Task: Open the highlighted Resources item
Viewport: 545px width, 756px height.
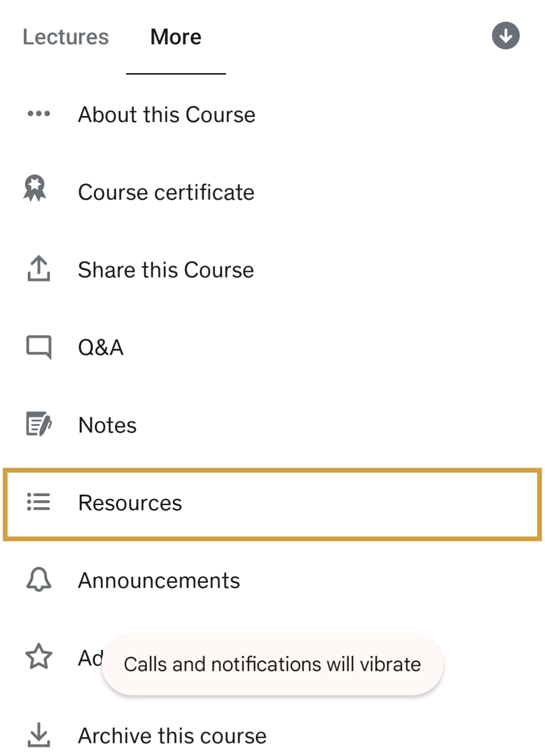Action: (x=130, y=503)
